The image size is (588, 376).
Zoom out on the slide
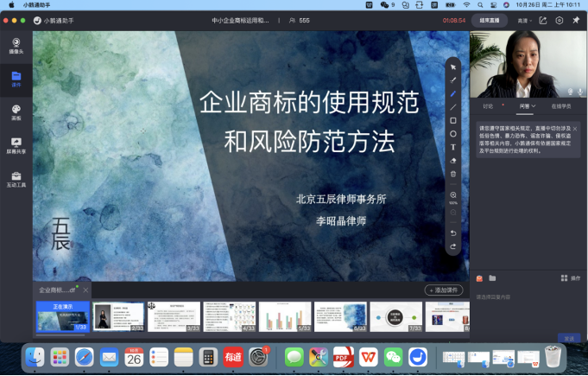[x=453, y=213]
